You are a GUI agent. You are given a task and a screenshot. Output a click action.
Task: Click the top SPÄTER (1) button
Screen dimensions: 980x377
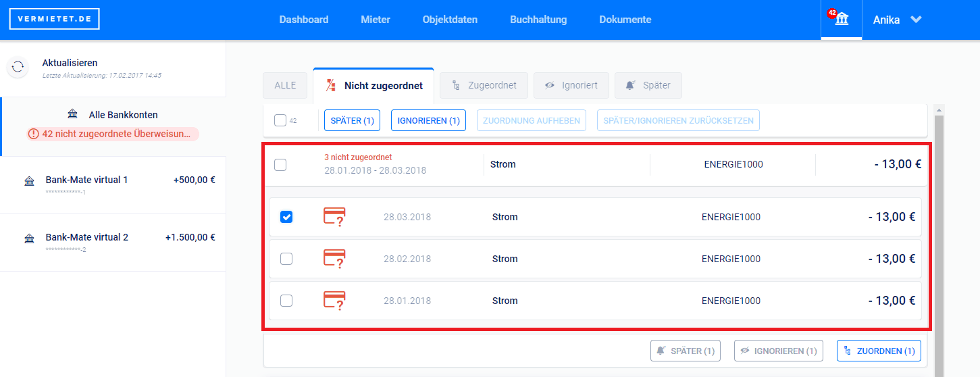353,121
